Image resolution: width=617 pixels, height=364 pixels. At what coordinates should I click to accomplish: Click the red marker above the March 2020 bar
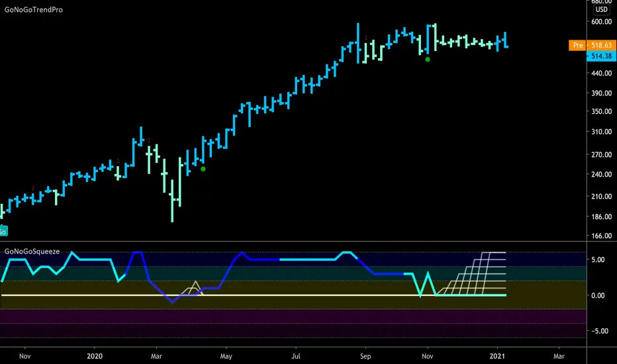pyautogui.click(x=149, y=140)
